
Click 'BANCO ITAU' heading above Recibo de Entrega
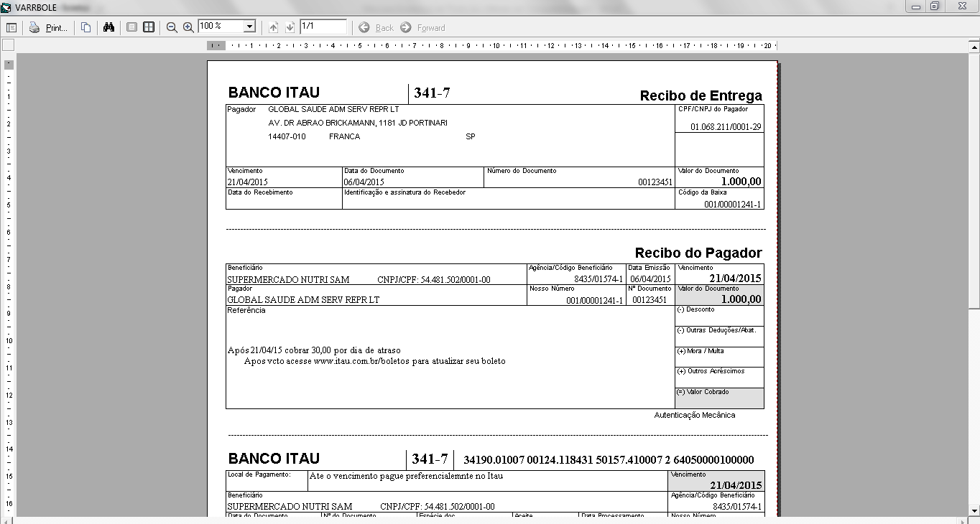274,93
